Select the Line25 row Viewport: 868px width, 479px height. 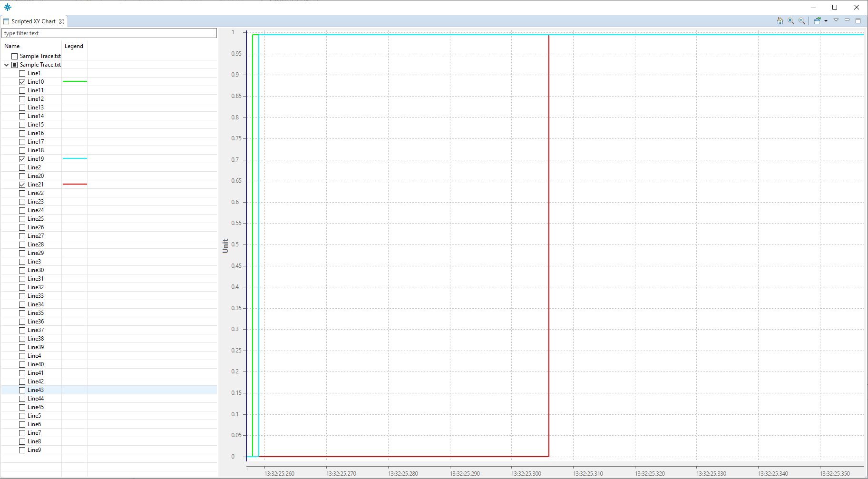pos(36,219)
